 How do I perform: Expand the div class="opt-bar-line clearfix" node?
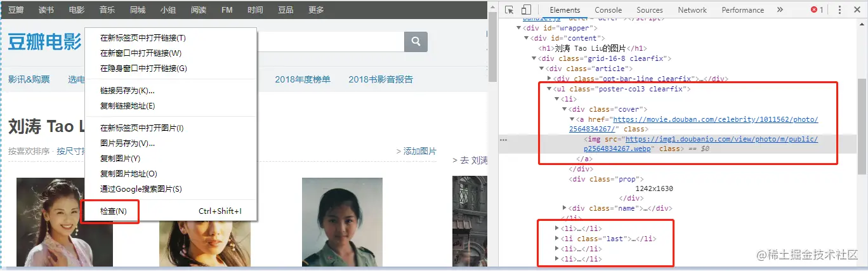(549, 79)
